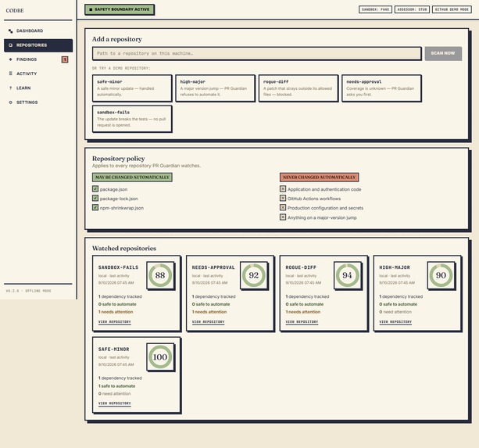Select the safe-minor demo repository
Screen dimensions: 479x448
pos(132,88)
